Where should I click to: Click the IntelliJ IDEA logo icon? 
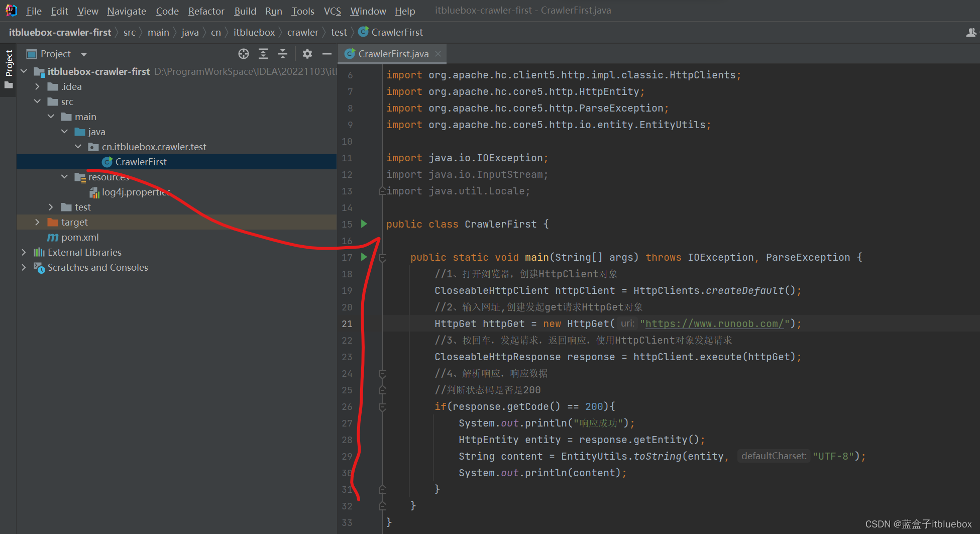11,10
